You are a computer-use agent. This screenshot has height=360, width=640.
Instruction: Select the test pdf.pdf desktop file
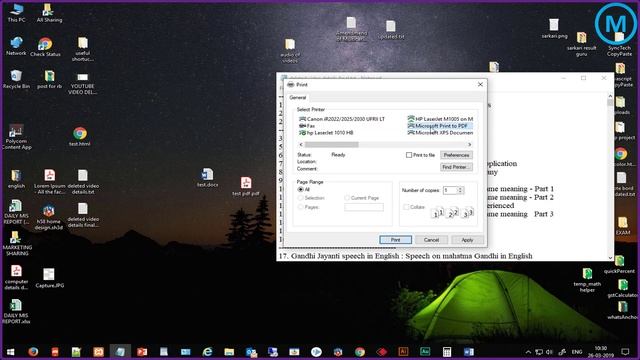(x=246, y=186)
